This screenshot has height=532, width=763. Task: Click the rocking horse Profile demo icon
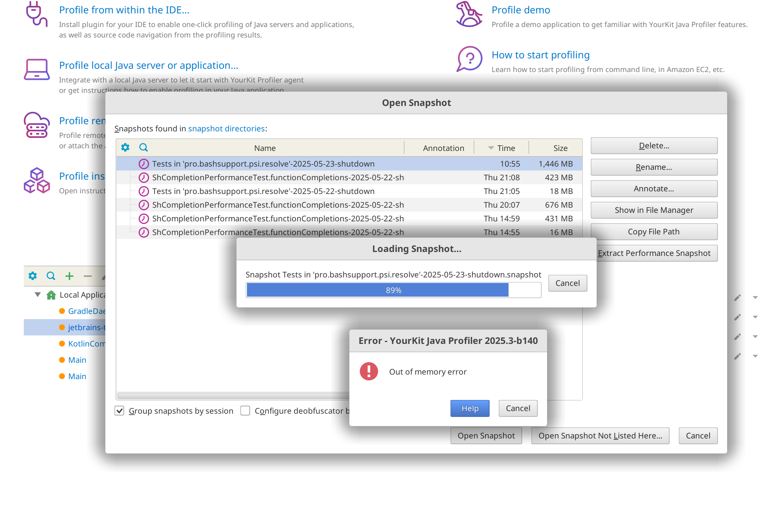click(x=469, y=14)
